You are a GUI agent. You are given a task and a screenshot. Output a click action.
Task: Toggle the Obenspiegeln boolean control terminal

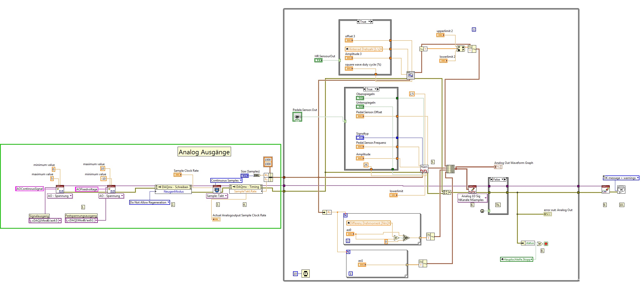[360, 98]
